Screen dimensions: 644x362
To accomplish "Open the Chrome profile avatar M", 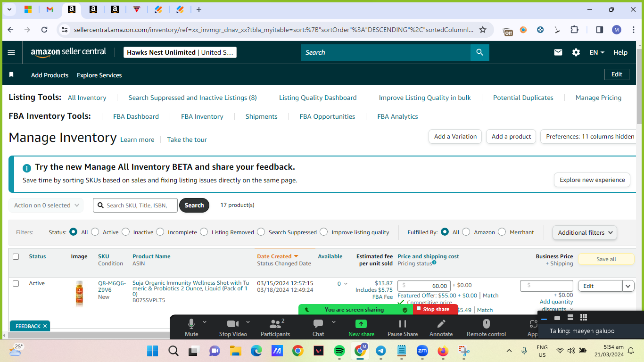I will click(x=617, y=30).
